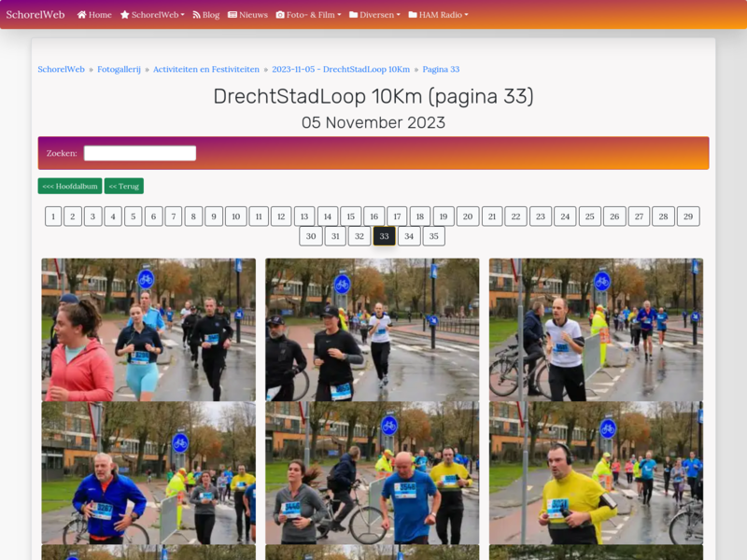Click the Home house icon

(81, 15)
